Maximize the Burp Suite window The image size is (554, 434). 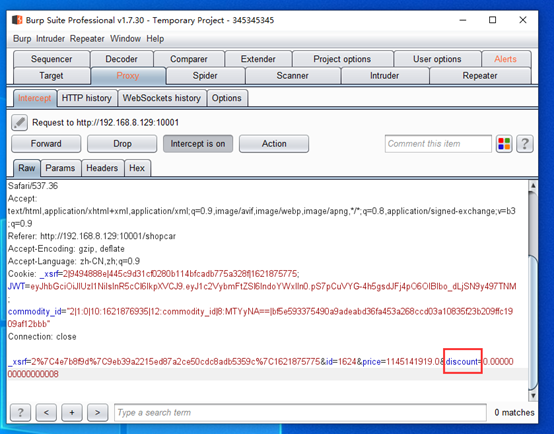pos(493,20)
